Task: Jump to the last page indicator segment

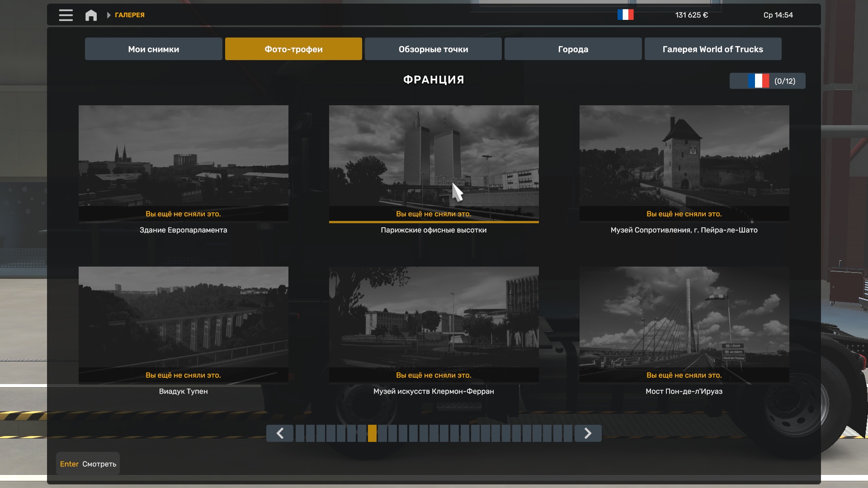Action: tap(568, 433)
